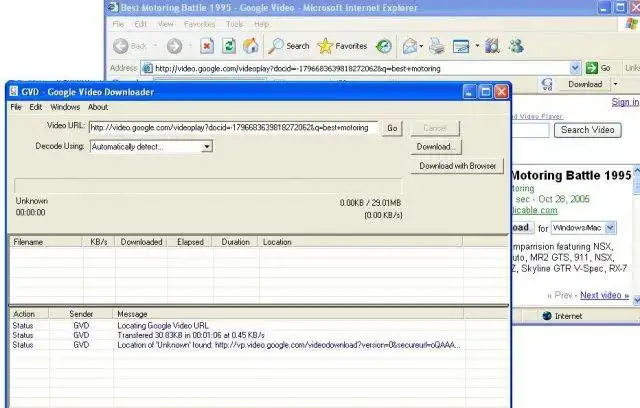The height and width of the screenshot is (408, 640).
Task: Click the Sign in link
Action: pos(625,102)
